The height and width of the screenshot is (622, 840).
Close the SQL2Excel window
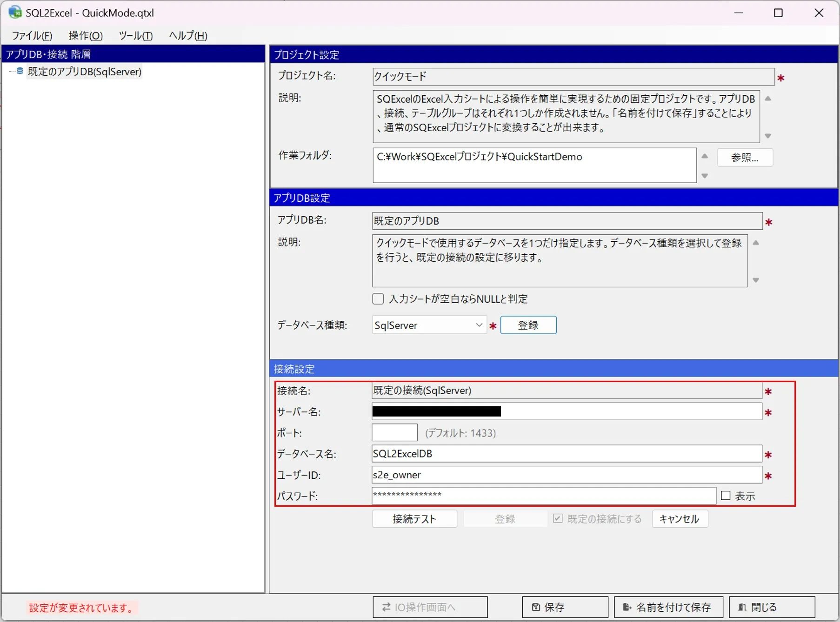coord(819,13)
